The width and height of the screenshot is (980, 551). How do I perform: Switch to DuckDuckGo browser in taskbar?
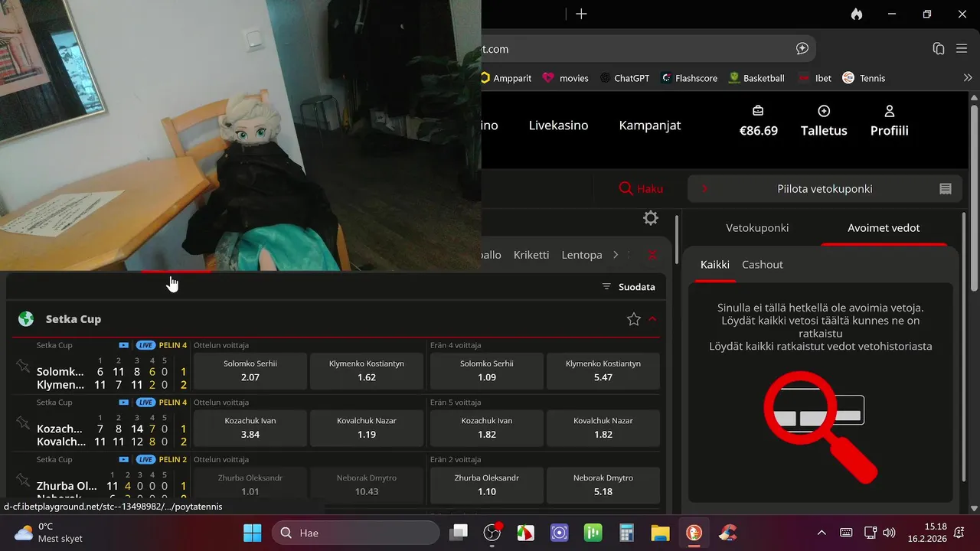click(x=694, y=533)
